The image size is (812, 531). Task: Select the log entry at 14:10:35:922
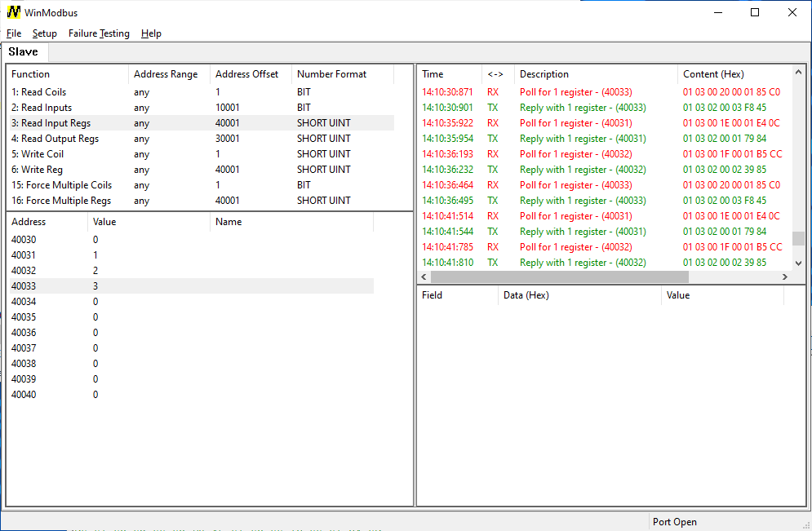point(605,123)
